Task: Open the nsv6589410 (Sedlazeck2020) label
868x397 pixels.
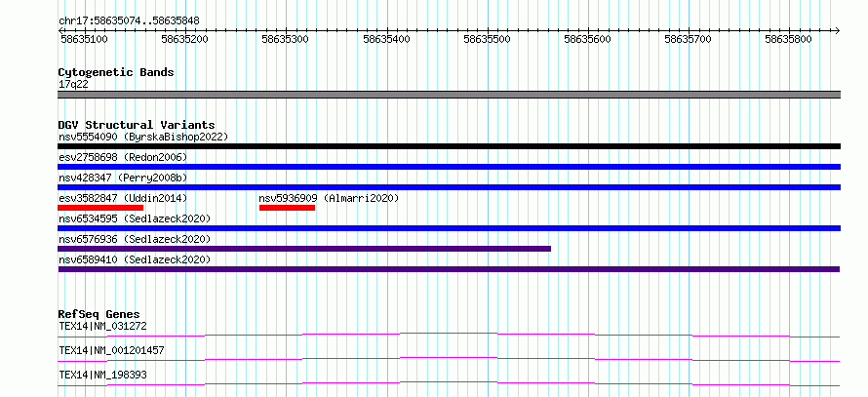Action: tap(135, 259)
